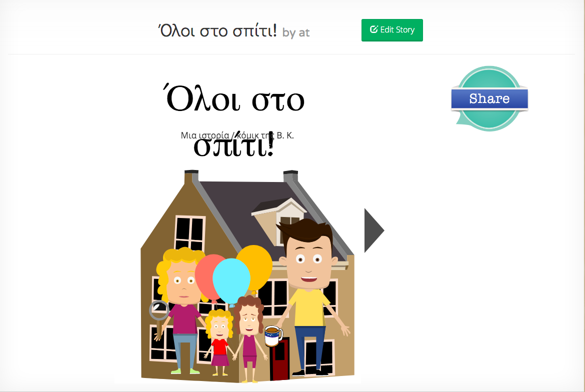The width and height of the screenshot is (585, 392).
Task: Open the Share badge
Action: pyautogui.click(x=489, y=98)
